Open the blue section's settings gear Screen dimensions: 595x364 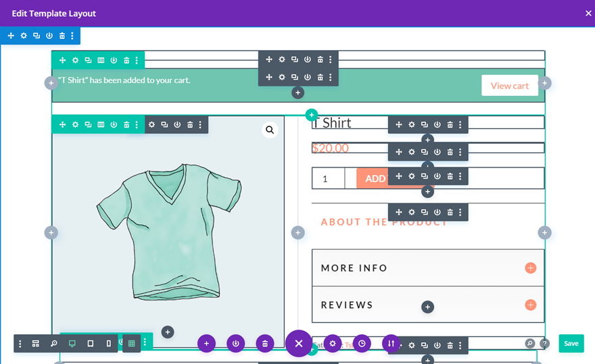pyautogui.click(x=24, y=36)
